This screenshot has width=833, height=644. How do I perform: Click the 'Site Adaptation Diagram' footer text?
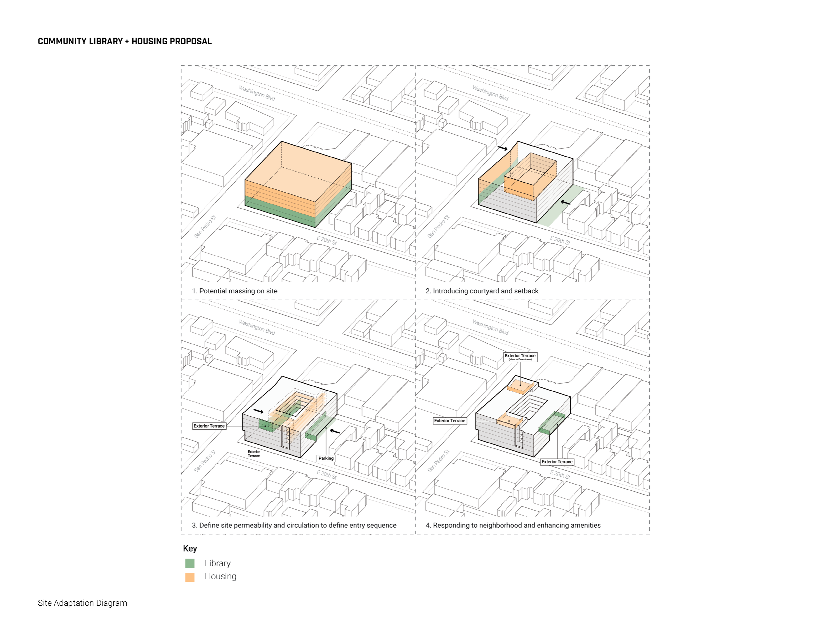point(82,603)
